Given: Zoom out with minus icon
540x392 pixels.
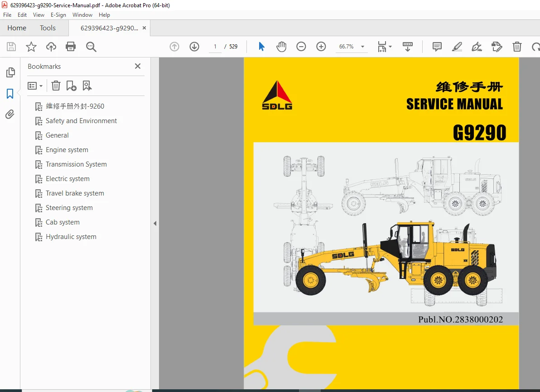Looking at the screenshot, I should [301, 47].
